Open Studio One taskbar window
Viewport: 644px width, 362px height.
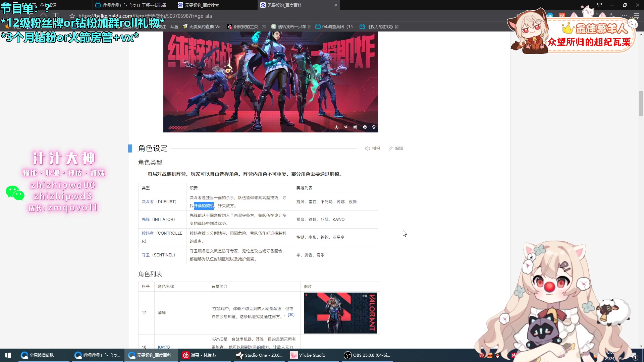click(259, 355)
